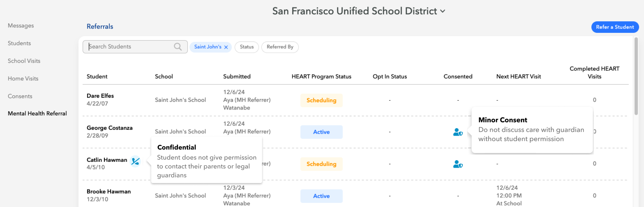Go to Messages in sidebar
This screenshot has width=644, height=207.
click(21, 26)
